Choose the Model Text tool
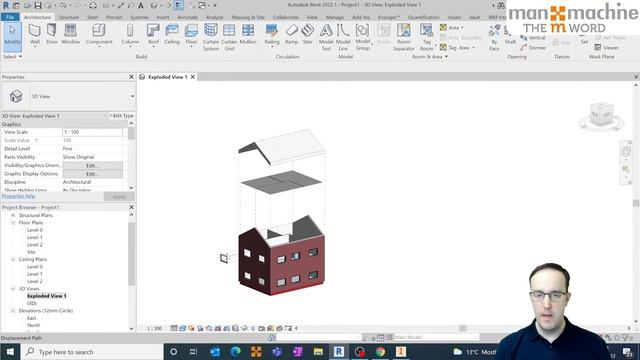Image resolution: width=640 pixels, height=360 pixels. [326, 37]
